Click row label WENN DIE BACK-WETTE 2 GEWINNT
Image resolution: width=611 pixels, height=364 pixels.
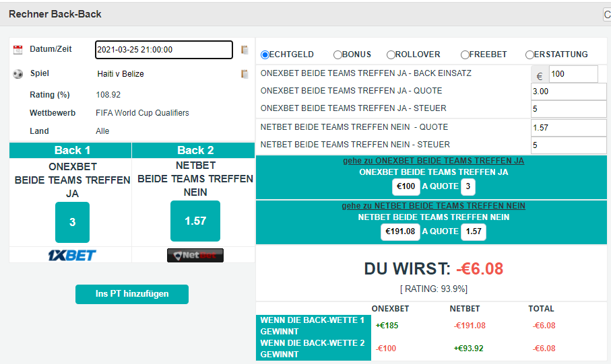click(313, 349)
